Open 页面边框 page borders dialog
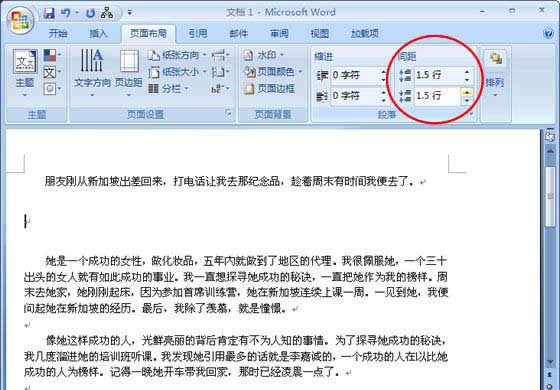The image size is (560, 390). [x=270, y=89]
